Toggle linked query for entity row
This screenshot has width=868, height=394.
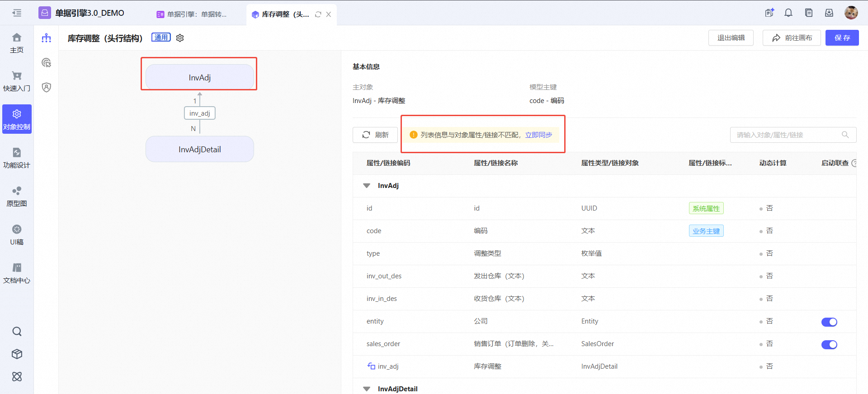pos(829,322)
